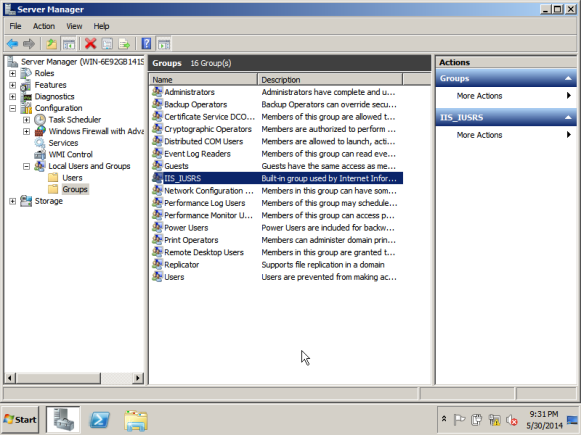This screenshot has width=581, height=435.
Task: Click the Power Users group icon
Action: [157, 227]
